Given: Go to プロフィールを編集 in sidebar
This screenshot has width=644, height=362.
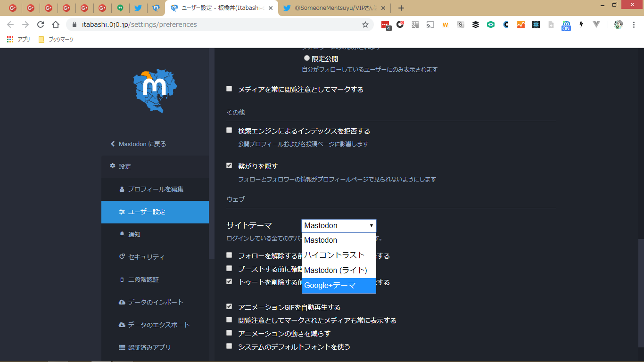Looking at the screenshot, I should point(156,189).
